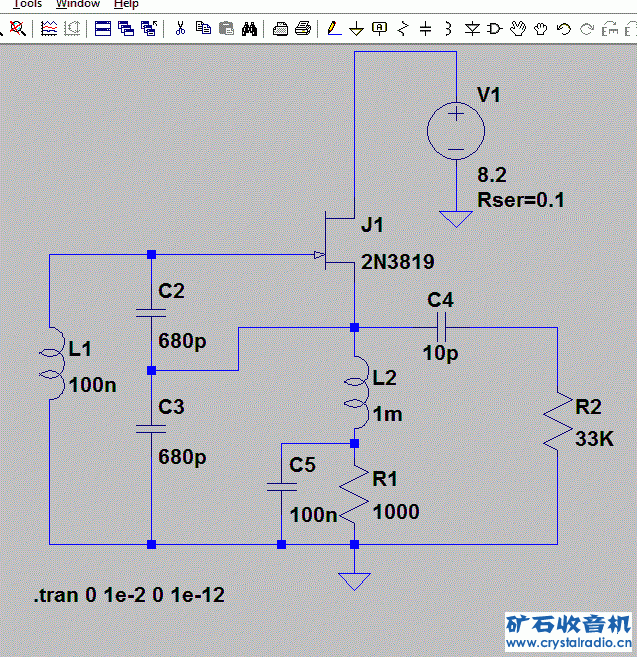Click the '680p' value under C2
The image size is (637, 657).
point(182,341)
